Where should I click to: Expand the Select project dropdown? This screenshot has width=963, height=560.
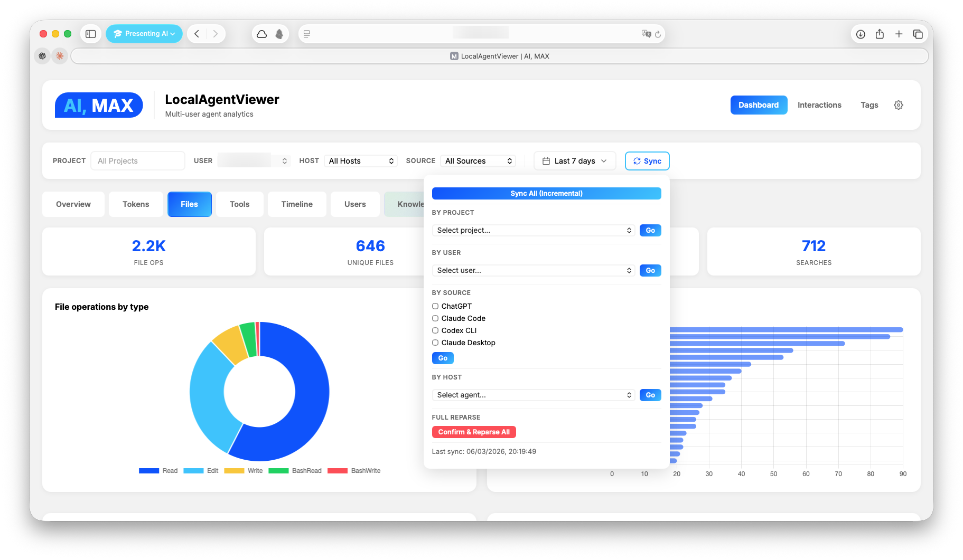point(533,230)
